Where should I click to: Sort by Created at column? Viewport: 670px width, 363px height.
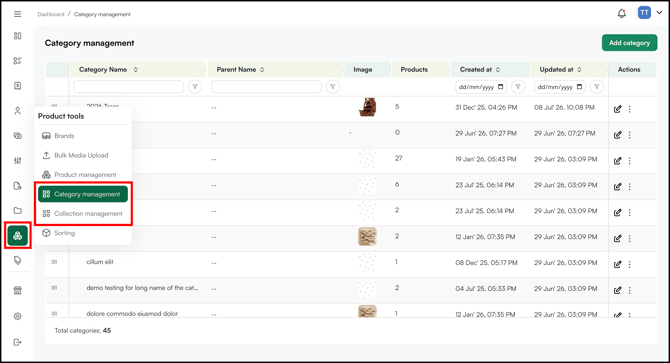pyautogui.click(x=498, y=70)
